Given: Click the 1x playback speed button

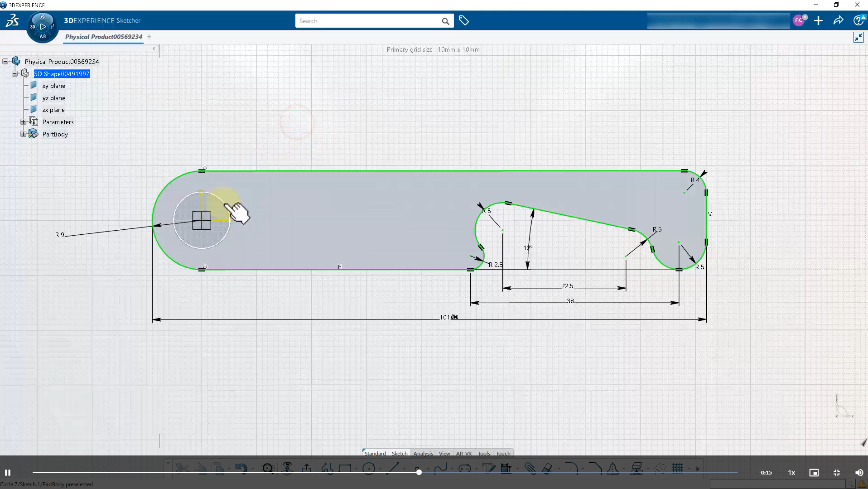Looking at the screenshot, I should click(791, 473).
